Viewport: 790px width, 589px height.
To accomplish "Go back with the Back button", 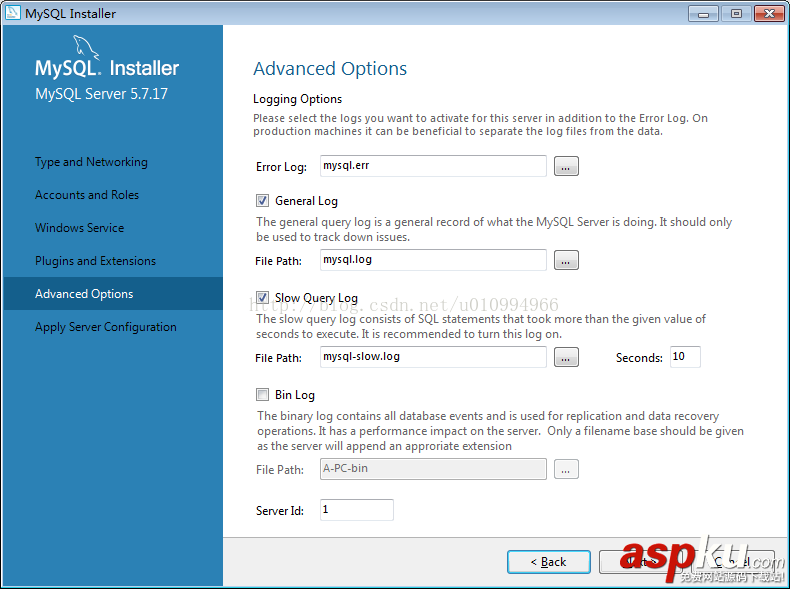I will pos(549,562).
